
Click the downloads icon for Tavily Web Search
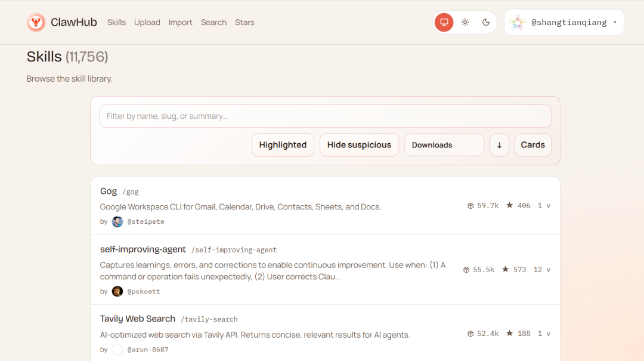click(x=470, y=334)
